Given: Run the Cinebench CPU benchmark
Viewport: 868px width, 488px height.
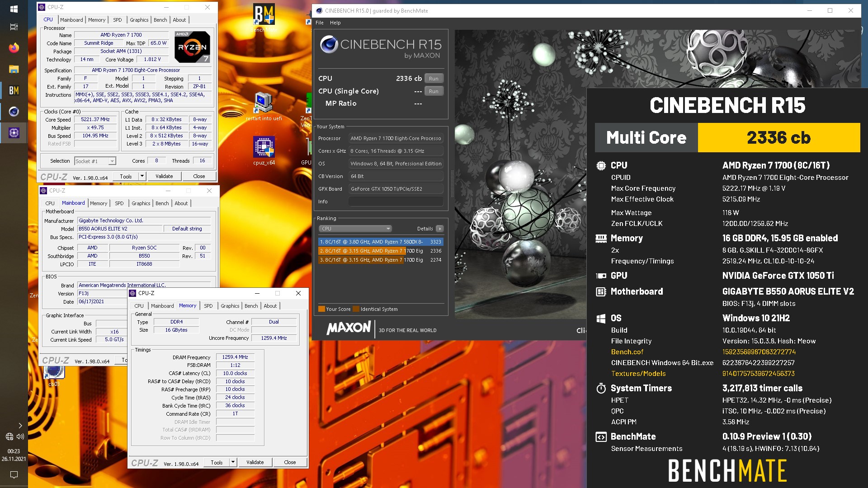Looking at the screenshot, I should (x=434, y=79).
